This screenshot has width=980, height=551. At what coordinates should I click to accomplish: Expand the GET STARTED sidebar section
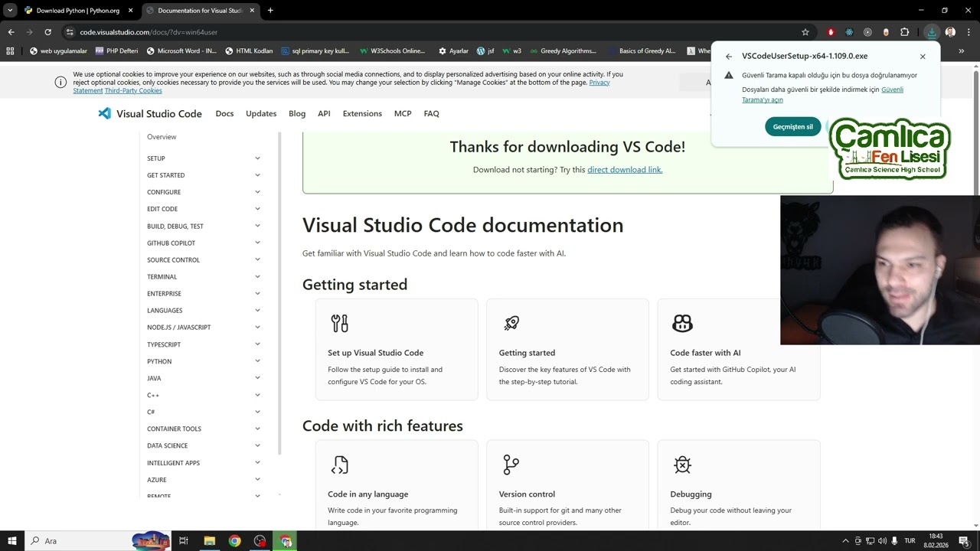[x=204, y=175]
